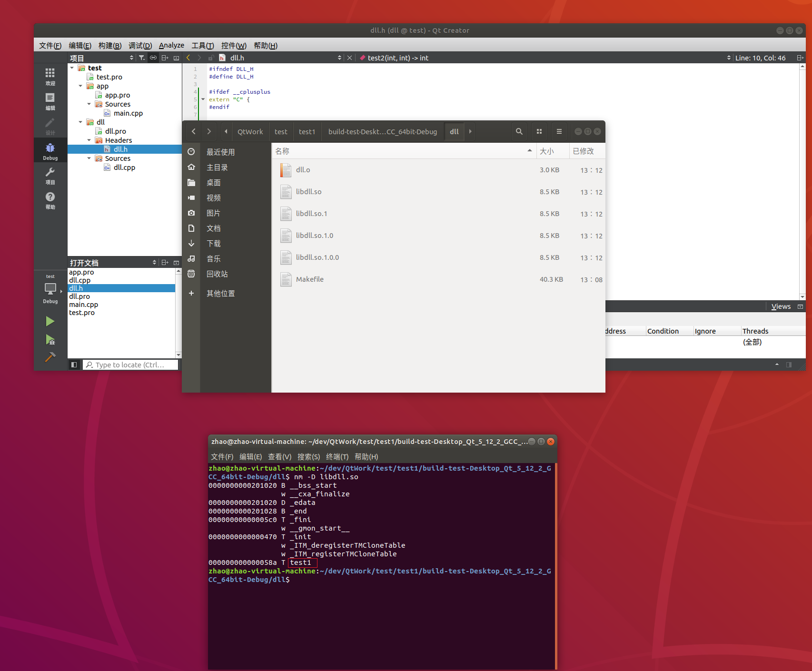Show previous path segments in file manager
This screenshot has width=812, height=671.
226,131
